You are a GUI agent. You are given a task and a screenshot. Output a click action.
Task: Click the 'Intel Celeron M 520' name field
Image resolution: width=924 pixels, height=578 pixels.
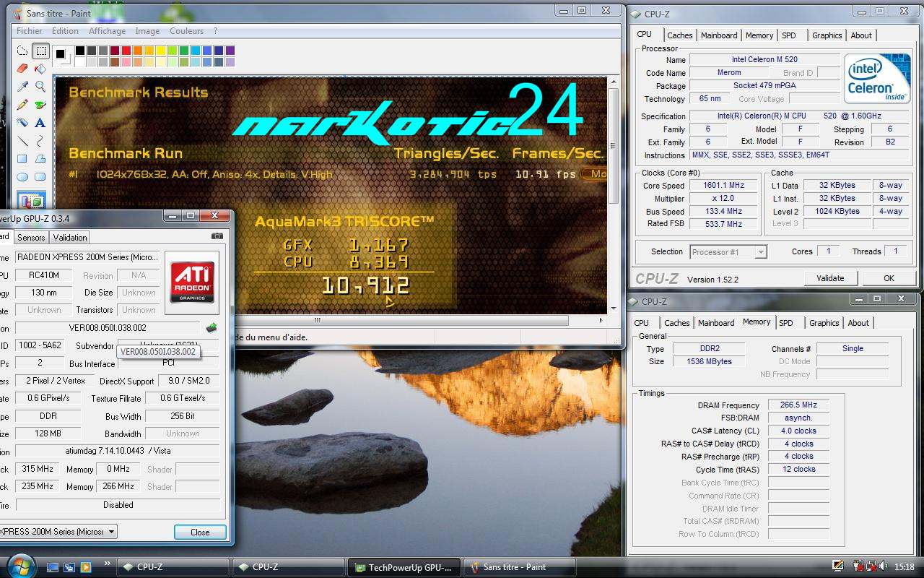pos(764,59)
